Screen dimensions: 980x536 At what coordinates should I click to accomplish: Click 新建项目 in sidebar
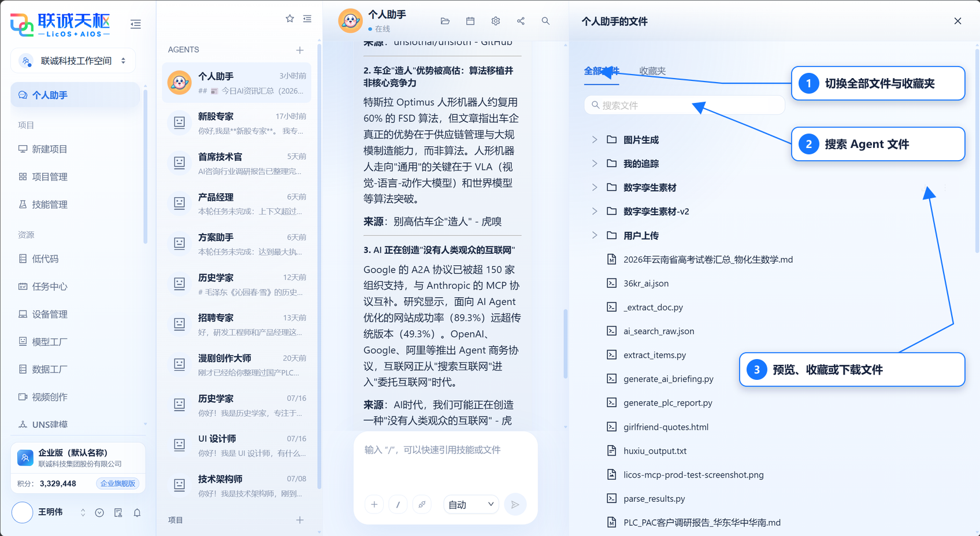[50, 149]
